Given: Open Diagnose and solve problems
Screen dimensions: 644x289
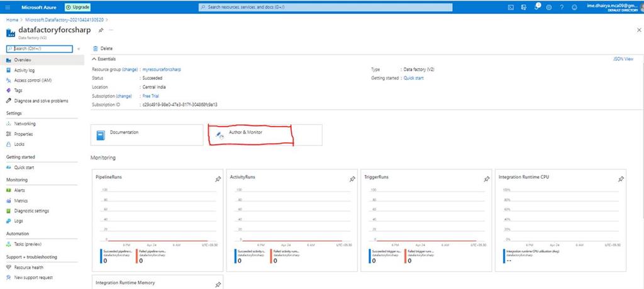Looking at the screenshot, I should [x=42, y=101].
